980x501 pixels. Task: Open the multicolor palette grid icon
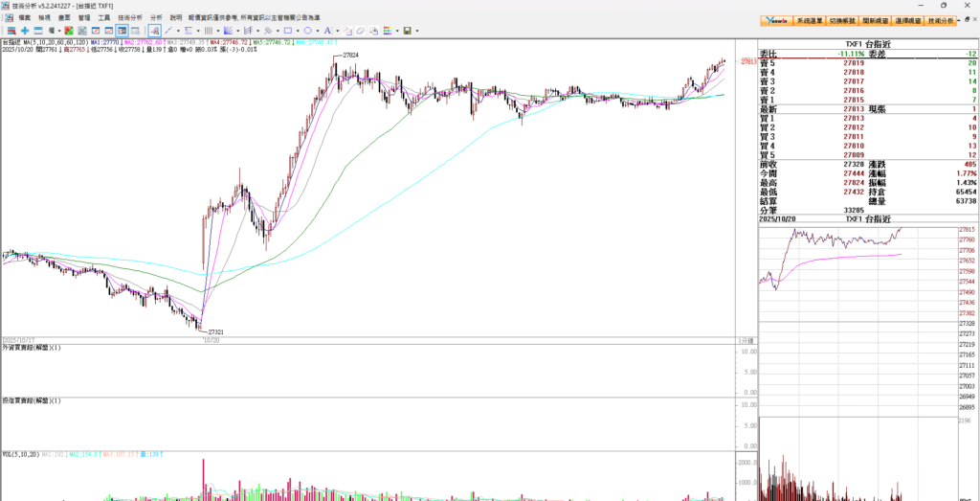(387, 31)
